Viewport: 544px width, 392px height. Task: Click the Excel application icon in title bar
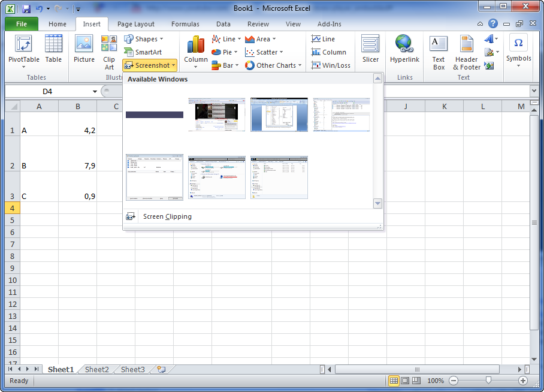tap(10, 8)
